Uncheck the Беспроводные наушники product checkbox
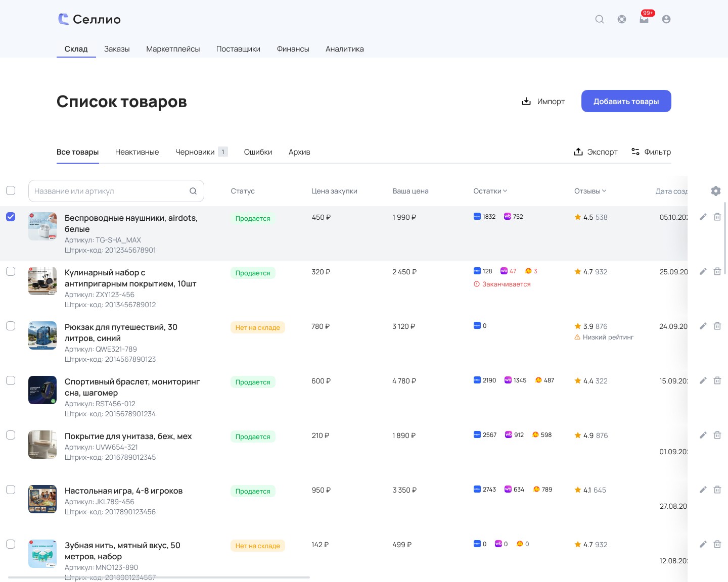 coord(11,217)
